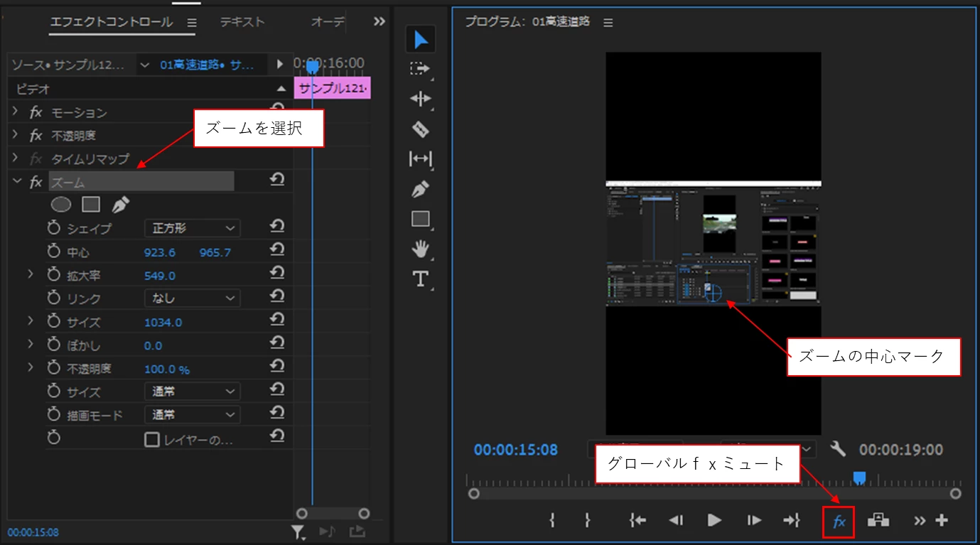The image size is (980, 545).
Task: Show hidden panel tabs overflow arrows
Action: click(x=379, y=22)
